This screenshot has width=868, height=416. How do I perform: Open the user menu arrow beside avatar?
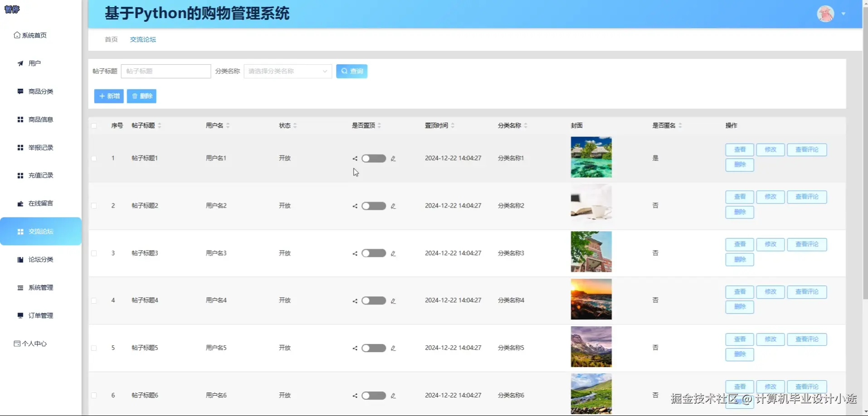click(x=844, y=14)
